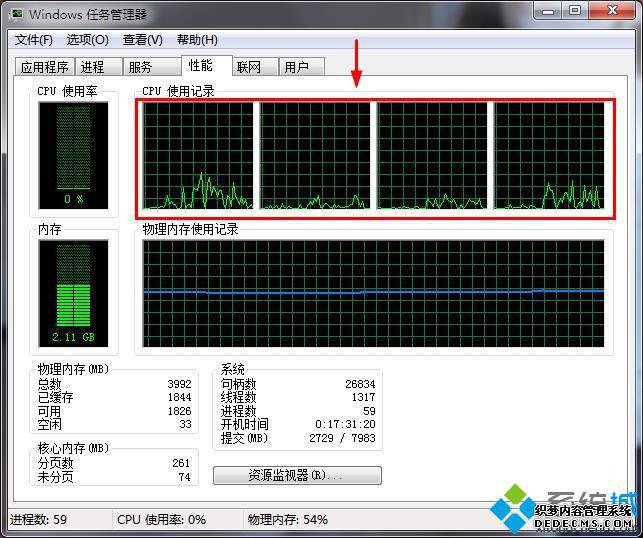Click the 空闲 value 33

185,424
